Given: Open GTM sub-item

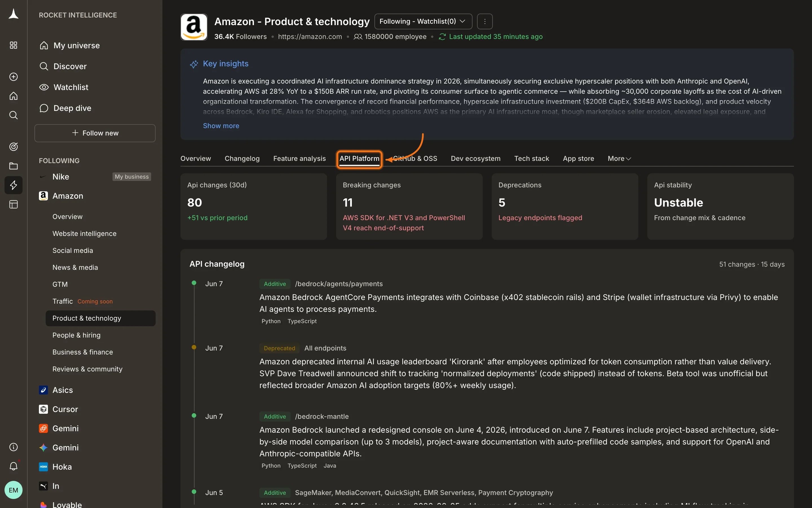Looking at the screenshot, I should pyautogui.click(x=60, y=284).
